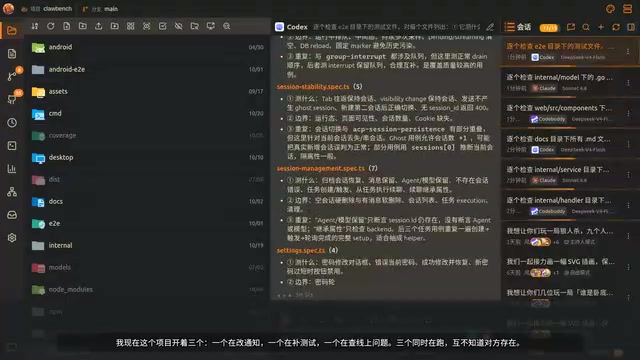Open the assets folder
Image resolution: width=640 pixels, height=360 pixels.
pyautogui.click(x=147, y=91)
